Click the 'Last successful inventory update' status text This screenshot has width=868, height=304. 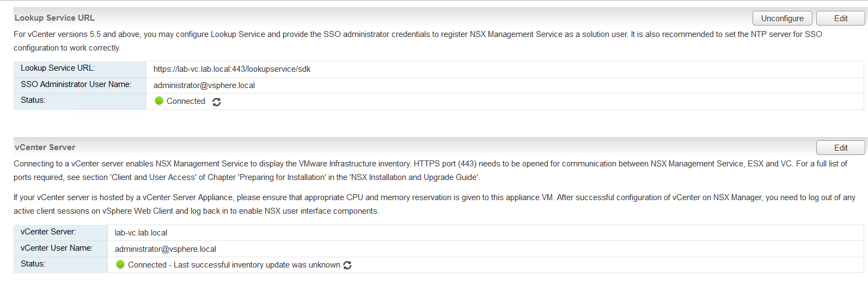[x=234, y=265]
